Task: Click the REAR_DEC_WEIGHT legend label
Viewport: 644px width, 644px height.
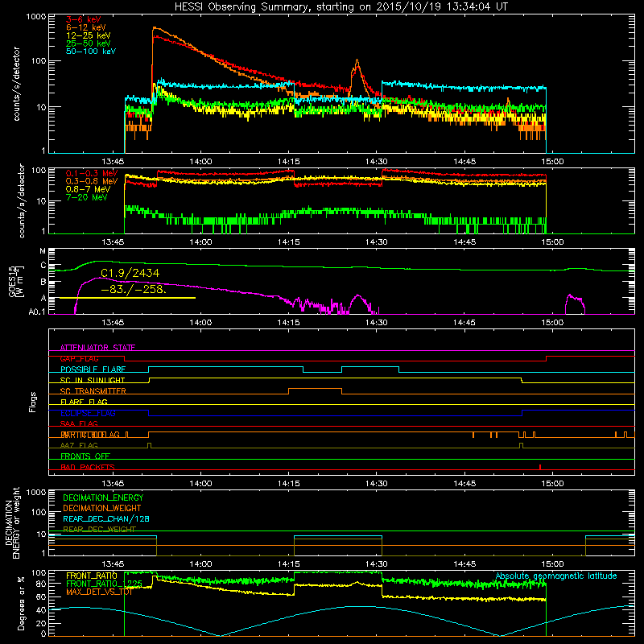Action: (99, 529)
